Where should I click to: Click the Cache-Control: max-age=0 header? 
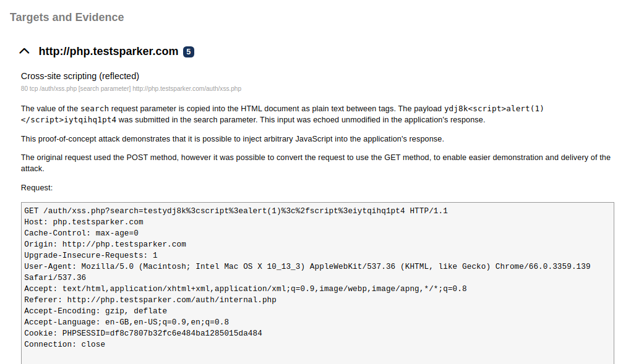81,233
